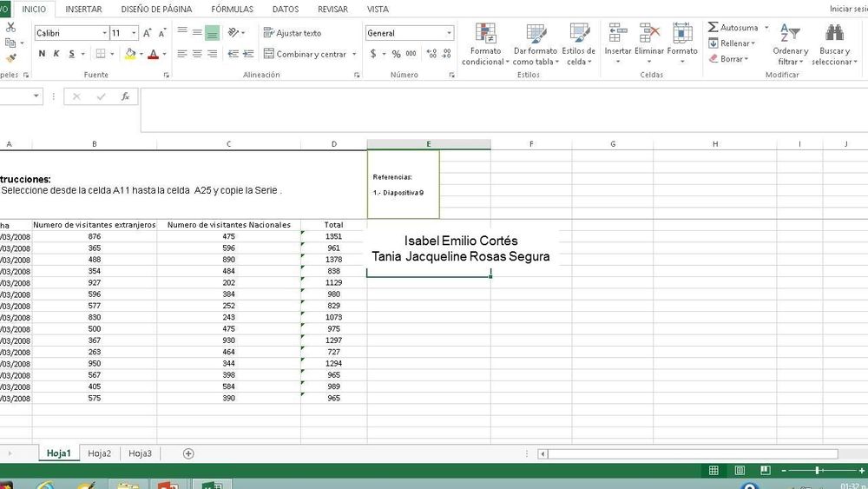Image resolution: width=868 pixels, height=489 pixels.
Task: Click the Ordenar y filtrar icon
Action: [790, 33]
